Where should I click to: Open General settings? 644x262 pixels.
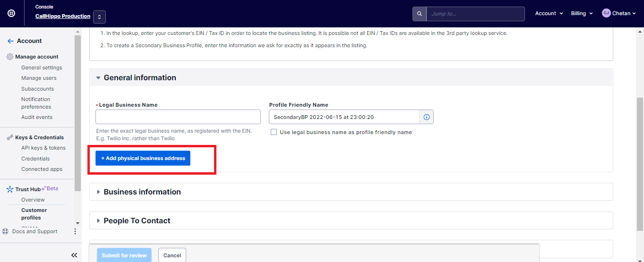tap(42, 68)
